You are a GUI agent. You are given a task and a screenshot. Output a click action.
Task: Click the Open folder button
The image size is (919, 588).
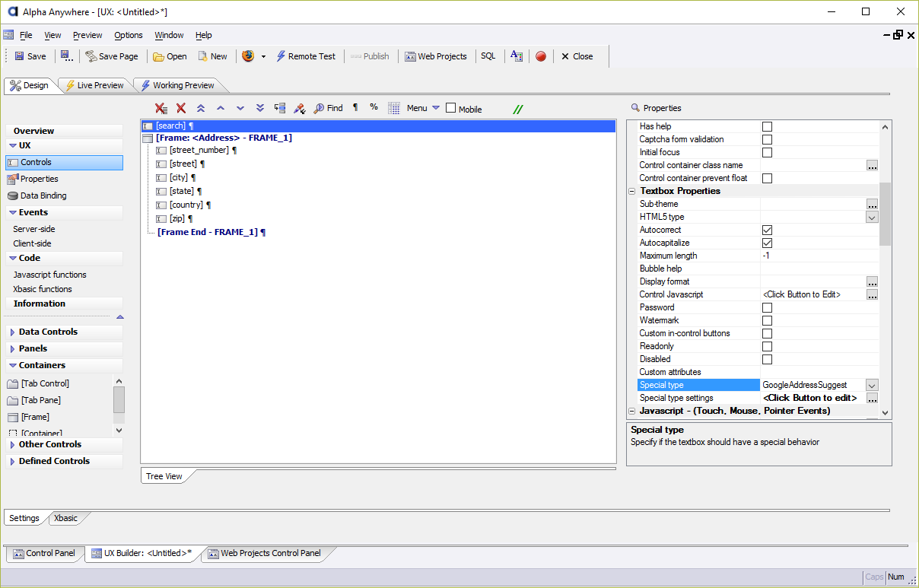coord(170,56)
